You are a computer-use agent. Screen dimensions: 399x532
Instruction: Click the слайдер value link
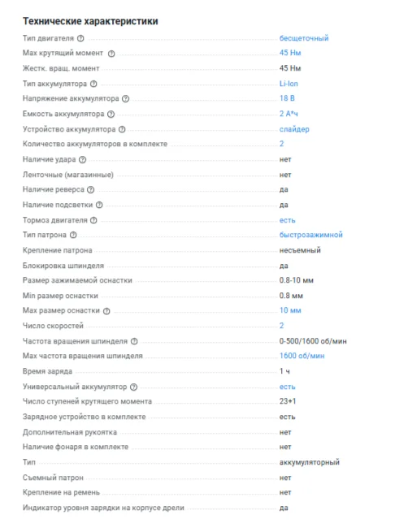tap(294, 129)
